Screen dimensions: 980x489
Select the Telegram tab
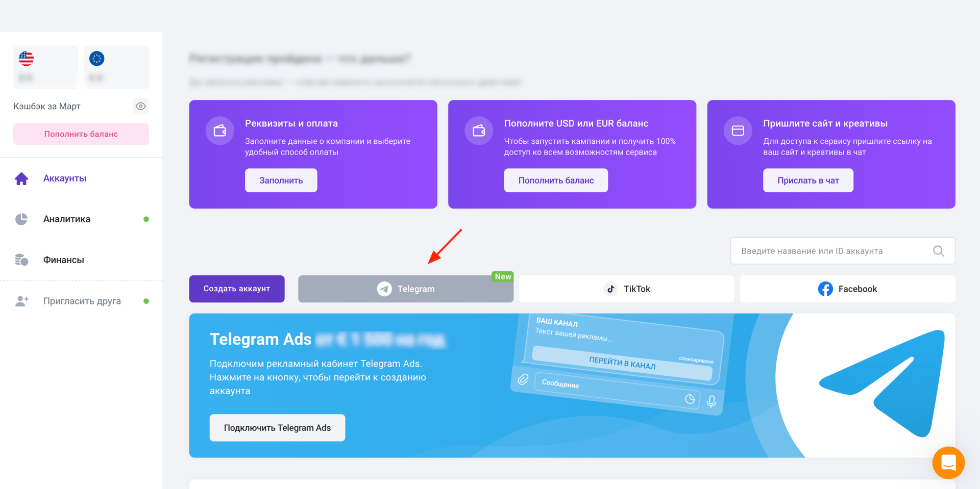tap(406, 289)
